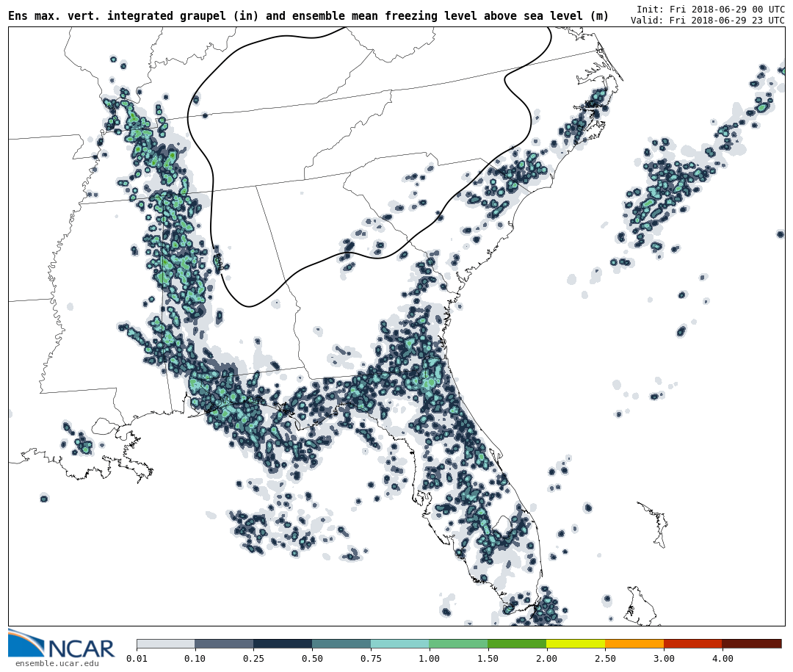
Task: Pick the yellow 2.00–2.50 colorbar swatch
Action: [575, 643]
